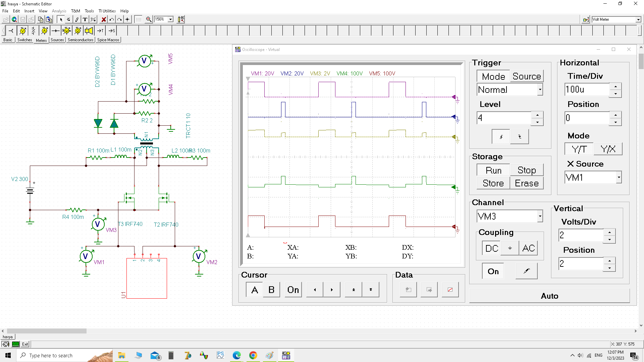Image resolution: width=644 pixels, height=362 pixels.
Task: Select the Ohmmeter component icon
Action: [x=78, y=31]
